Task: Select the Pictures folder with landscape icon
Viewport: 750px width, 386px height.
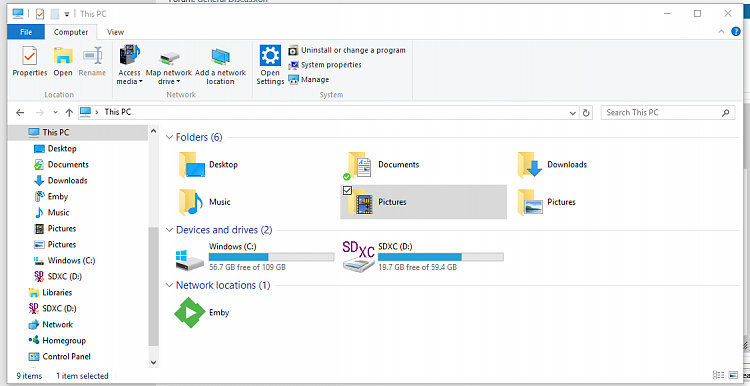Action: (x=529, y=202)
